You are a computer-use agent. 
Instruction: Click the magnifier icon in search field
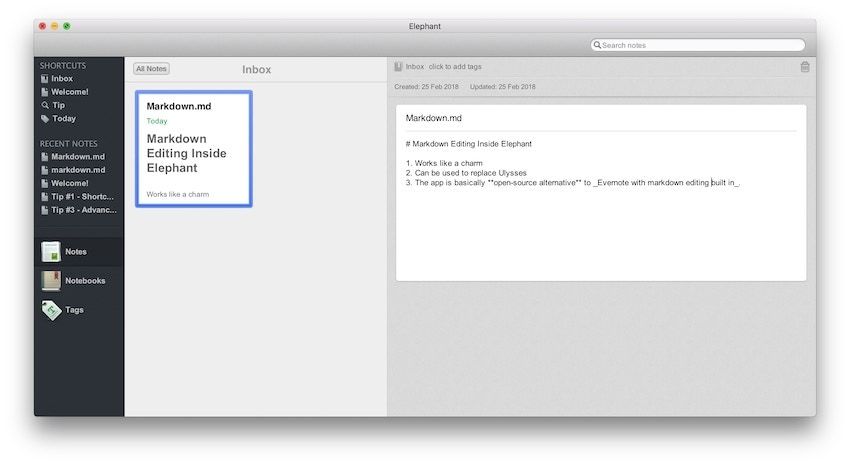coord(597,45)
